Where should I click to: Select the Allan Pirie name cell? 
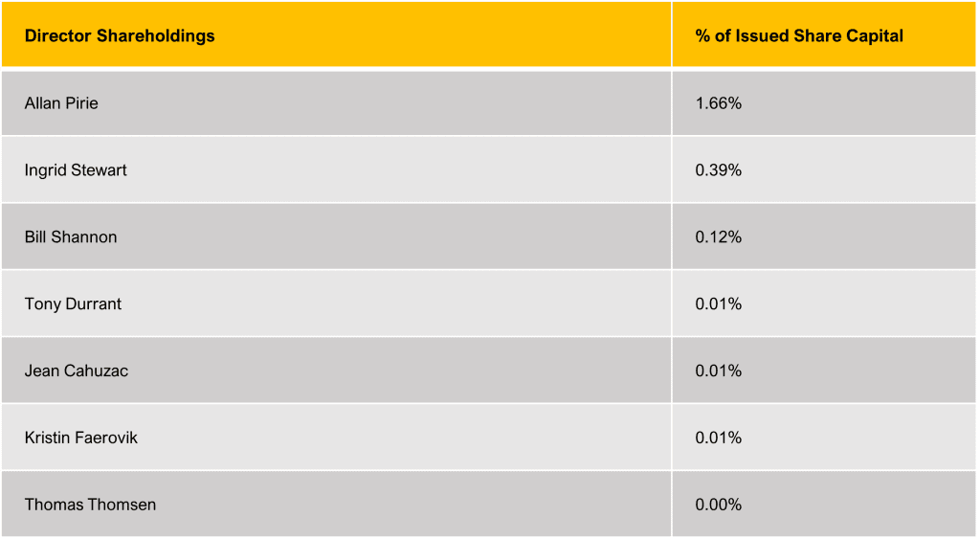61,103
